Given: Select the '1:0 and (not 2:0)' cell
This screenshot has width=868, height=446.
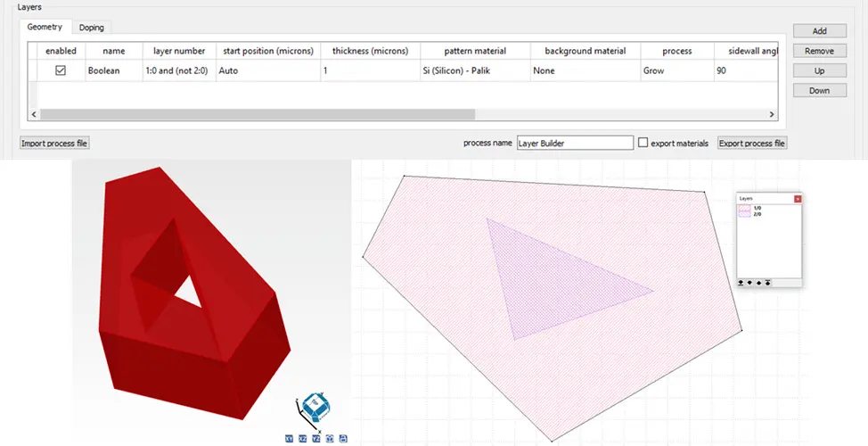Looking at the screenshot, I should 179,71.
